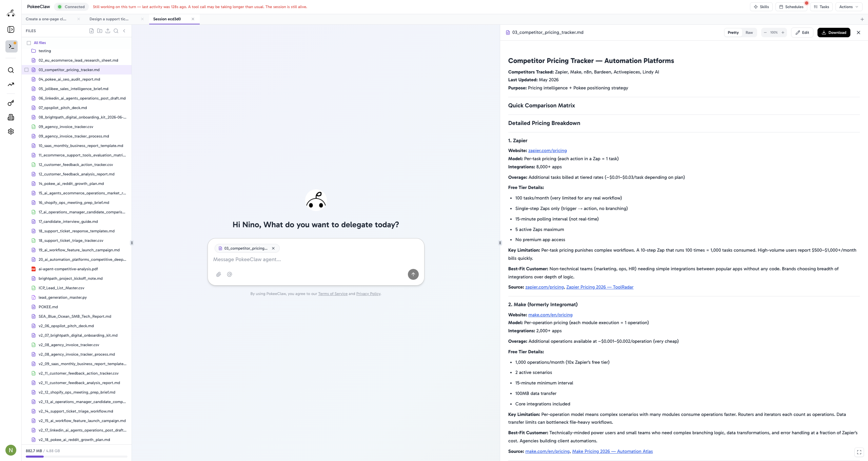The width and height of the screenshot is (868, 461).
Task: Check the 03_competitor_pricing_tracker.md row checkbox
Action: click(x=26, y=70)
